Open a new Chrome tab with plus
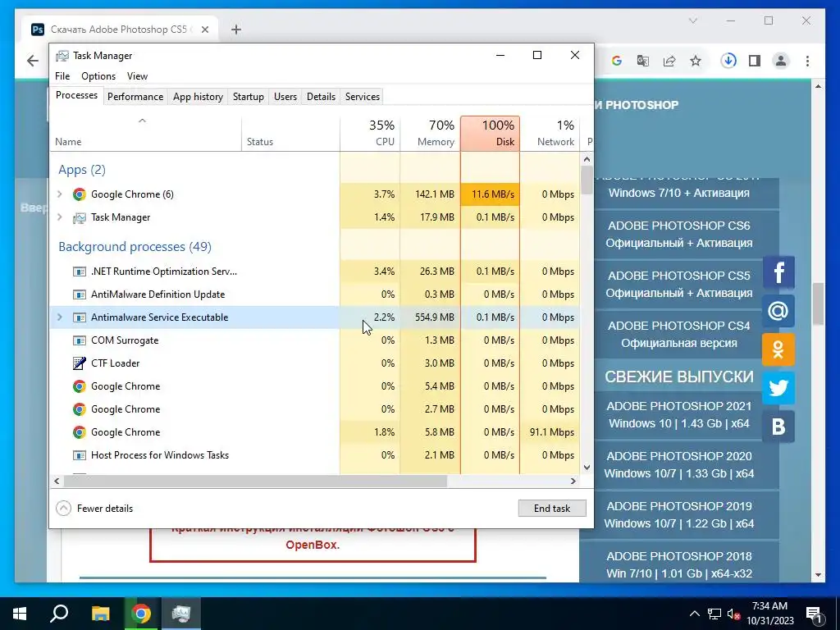The image size is (840, 630). (x=236, y=30)
